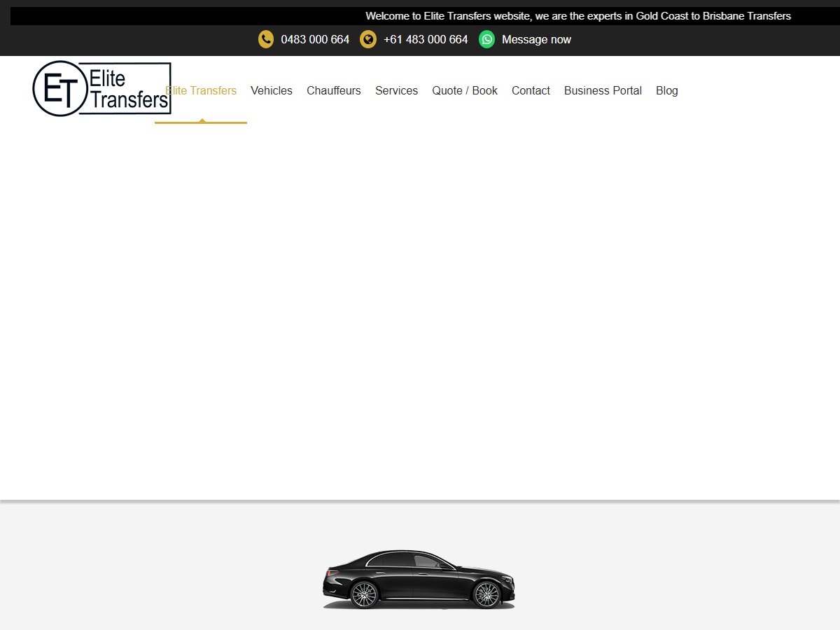The image size is (840, 630).
Task: Open the Vehicles menu
Action: point(272,90)
